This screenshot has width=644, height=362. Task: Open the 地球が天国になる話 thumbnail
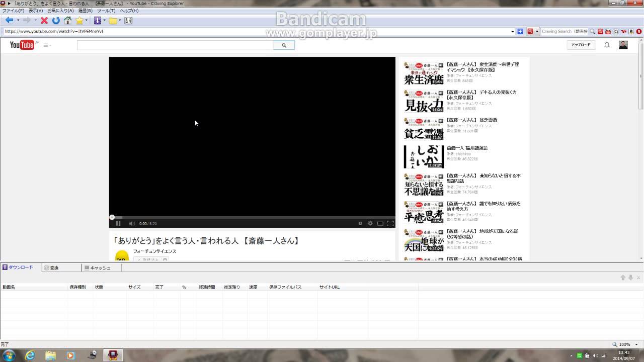click(424, 240)
